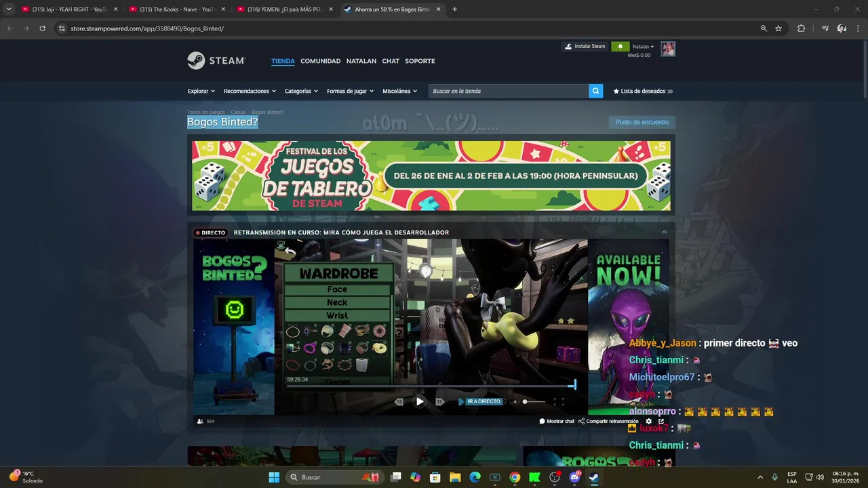Expand the Miscelánea dropdown
Image resolution: width=868 pixels, height=488 pixels.
[x=399, y=91]
